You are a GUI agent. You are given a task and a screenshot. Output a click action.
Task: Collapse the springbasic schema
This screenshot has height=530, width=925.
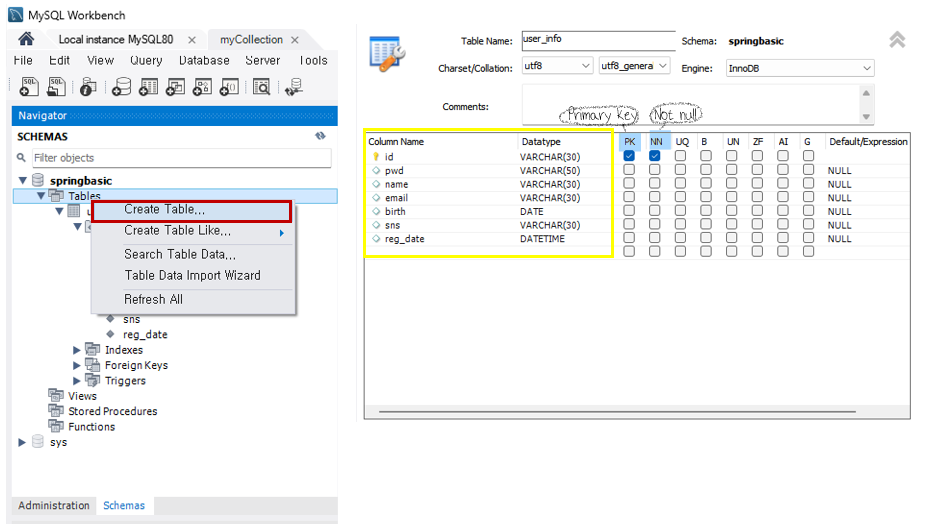pyautogui.click(x=22, y=180)
